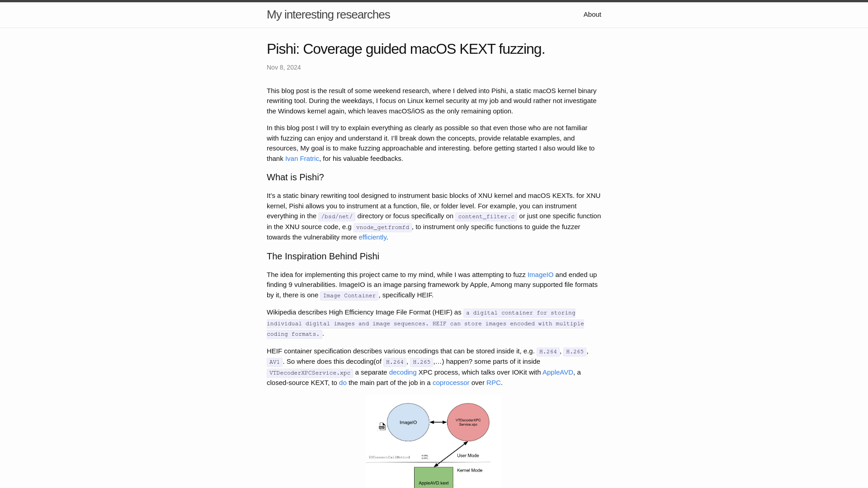The width and height of the screenshot is (868, 488).
Task: Click the 'The Inspiration Behind Pishi' heading
Action: [x=322, y=256]
